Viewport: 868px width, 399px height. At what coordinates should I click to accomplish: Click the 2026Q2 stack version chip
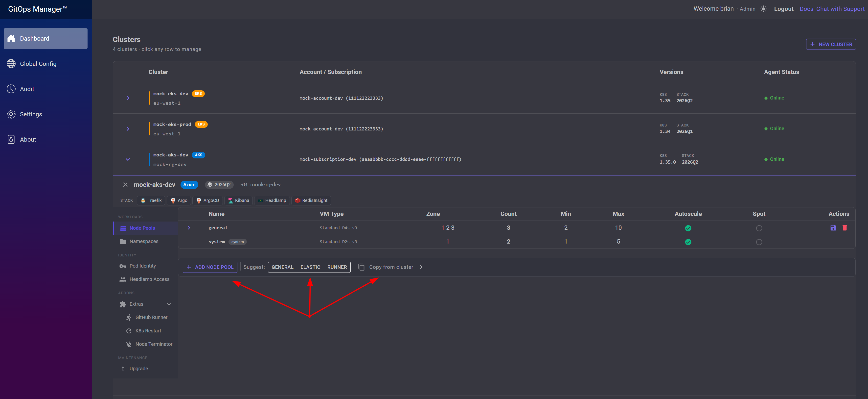coord(219,184)
